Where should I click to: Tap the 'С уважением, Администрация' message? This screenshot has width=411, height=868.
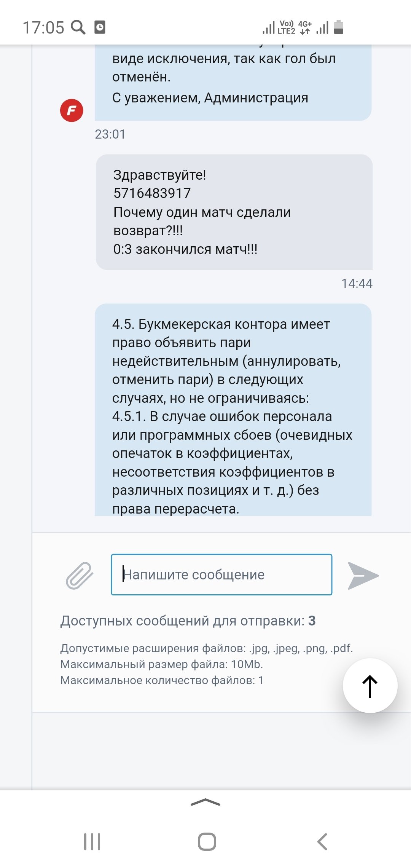tap(210, 98)
